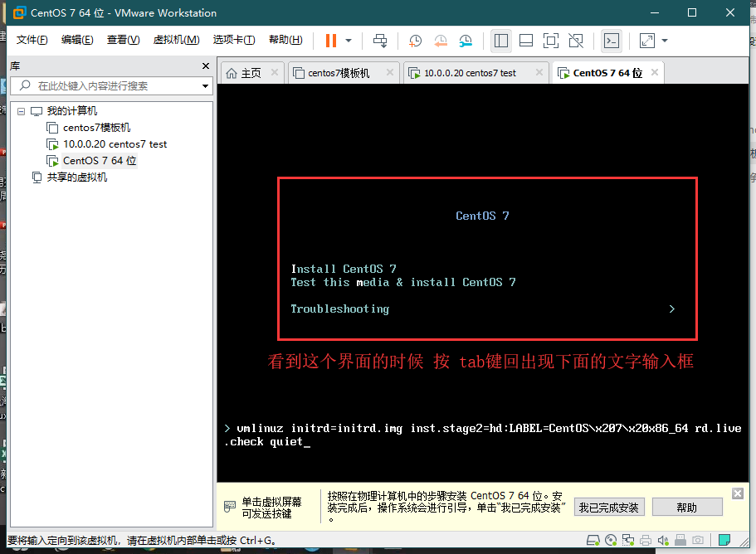Enter full screen mode
This screenshot has height=554, width=756.
550,41
